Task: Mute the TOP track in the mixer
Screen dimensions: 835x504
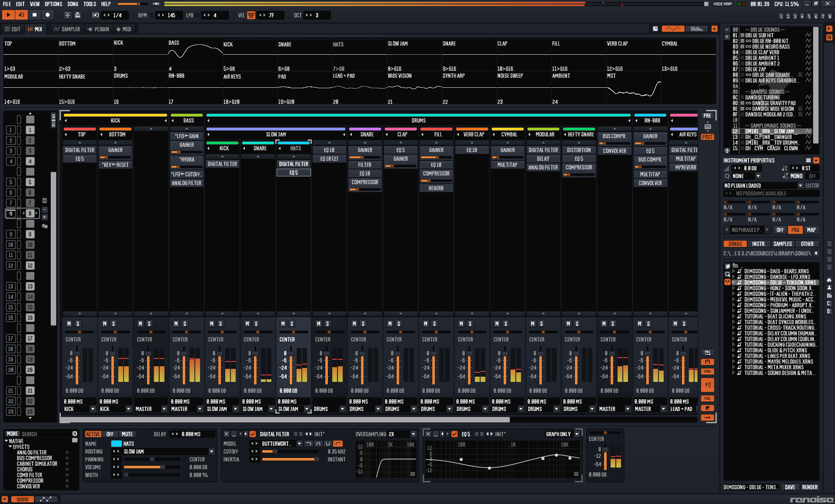Action: 69,324
